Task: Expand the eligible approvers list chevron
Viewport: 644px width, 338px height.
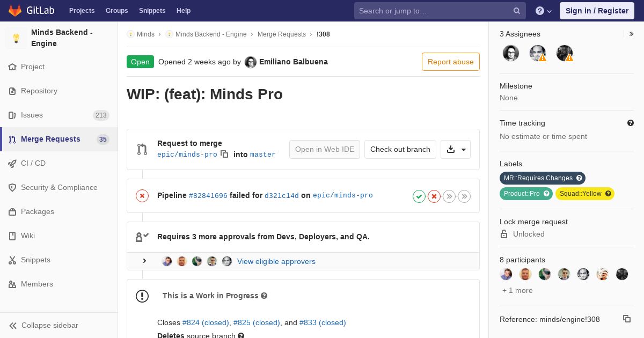Action: tap(144, 261)
